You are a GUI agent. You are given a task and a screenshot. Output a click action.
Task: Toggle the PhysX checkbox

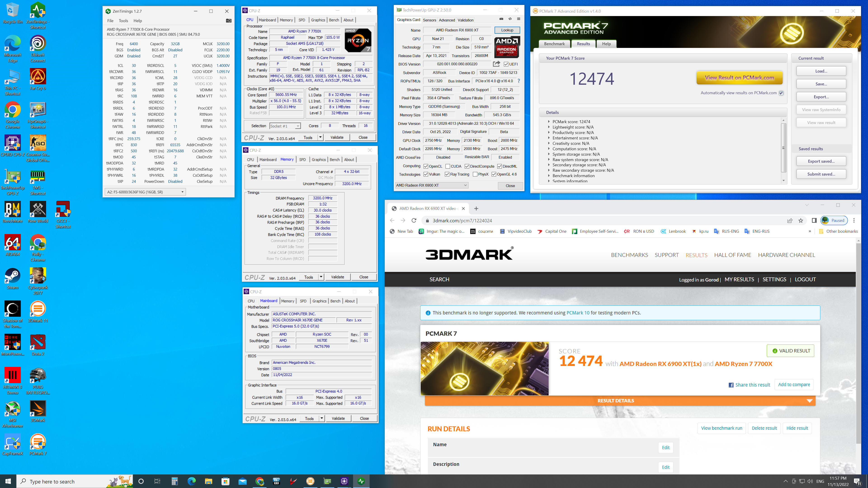pyautogui.click(x=475, y=174)
